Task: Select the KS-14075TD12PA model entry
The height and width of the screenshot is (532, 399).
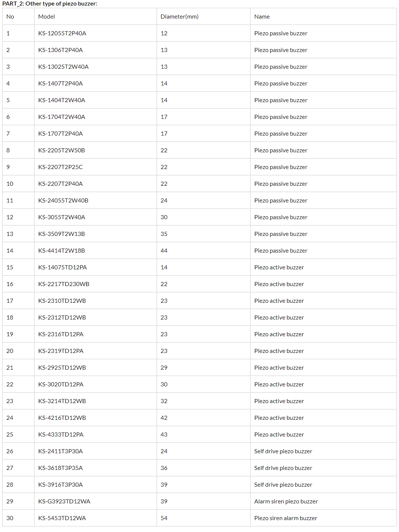Action: pos(62,267)
